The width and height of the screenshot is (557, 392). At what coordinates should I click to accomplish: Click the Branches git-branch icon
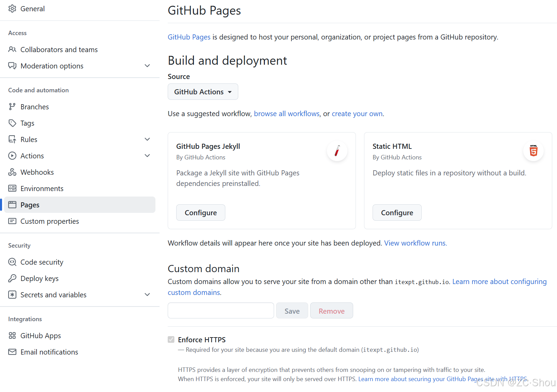coord(12,107)
